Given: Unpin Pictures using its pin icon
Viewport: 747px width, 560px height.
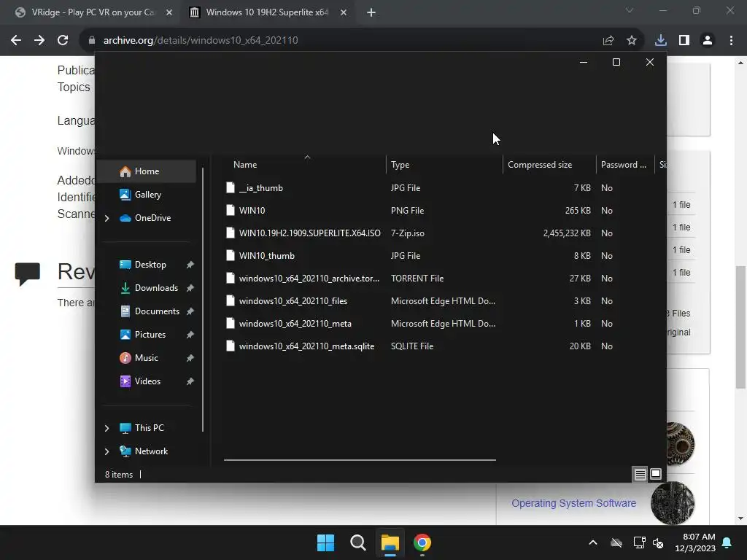Looking at the screenshot, I should pos(190,335).
